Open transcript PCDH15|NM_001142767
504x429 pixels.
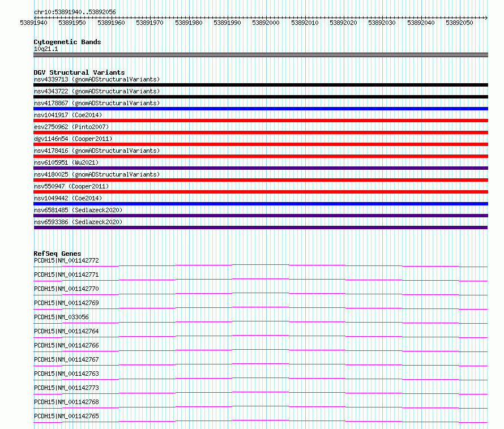[x=66, y=359]
